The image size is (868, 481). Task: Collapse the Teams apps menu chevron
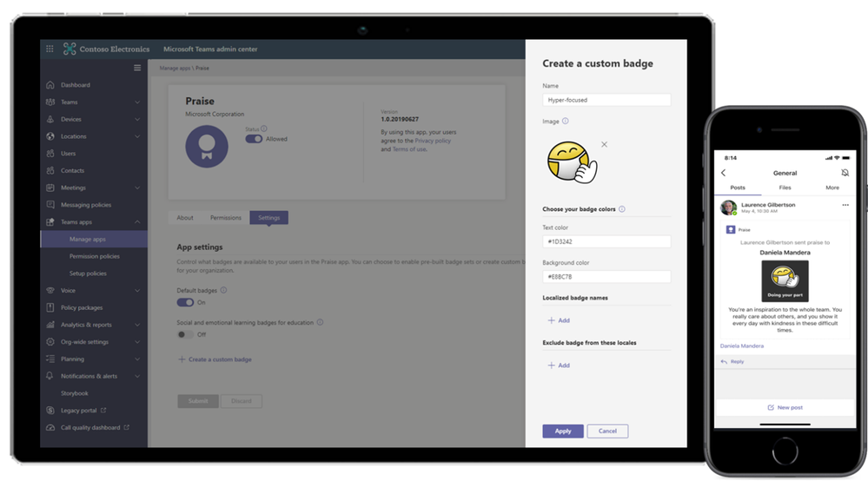pos(137,221)
